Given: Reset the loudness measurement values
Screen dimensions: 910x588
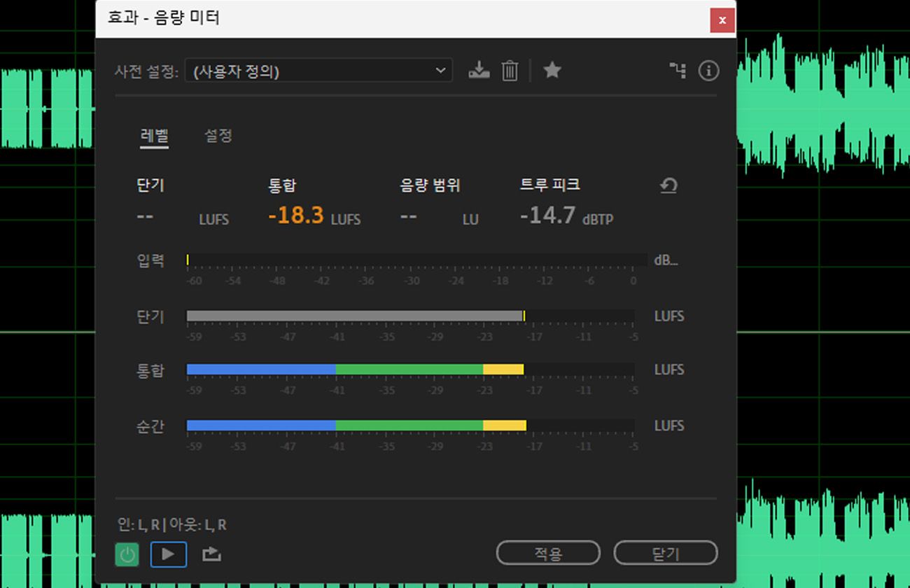Looking at the screenshot, I should 668,186.
